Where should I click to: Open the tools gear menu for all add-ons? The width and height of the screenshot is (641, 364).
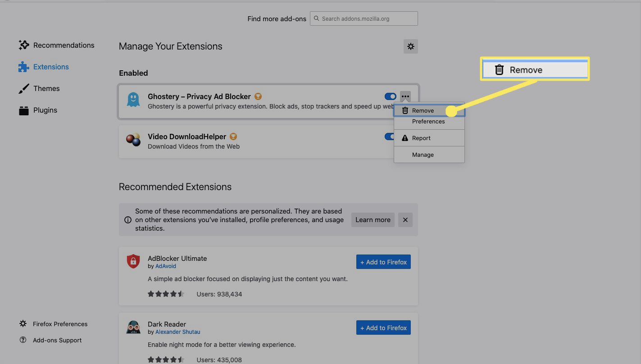411,46
